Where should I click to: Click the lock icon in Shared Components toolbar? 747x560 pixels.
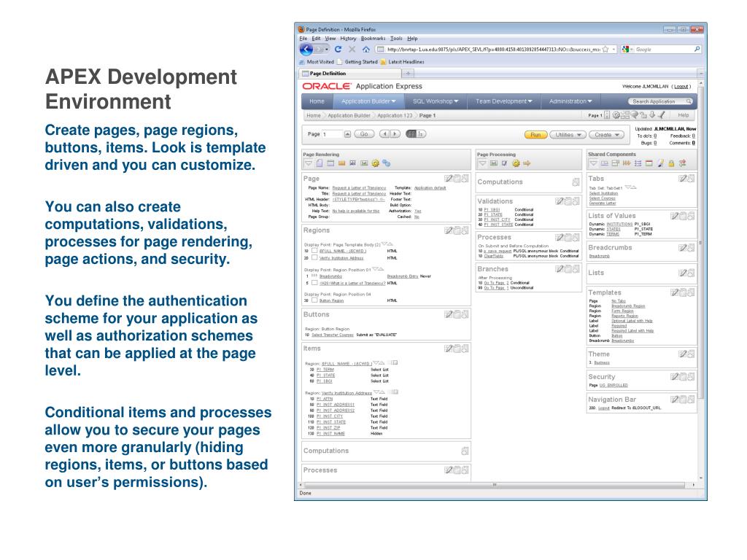point(671,163)
